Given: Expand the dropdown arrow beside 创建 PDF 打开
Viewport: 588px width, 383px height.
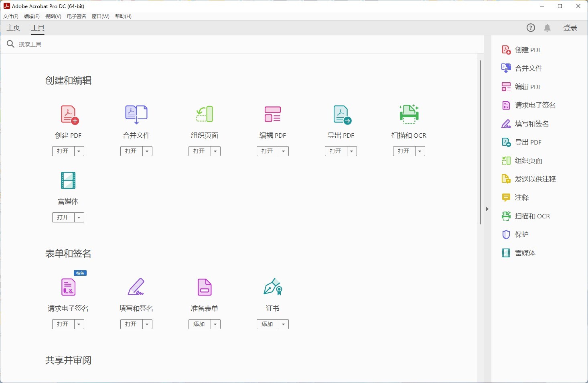Looking at the screenshot, I should coord(79,151).
